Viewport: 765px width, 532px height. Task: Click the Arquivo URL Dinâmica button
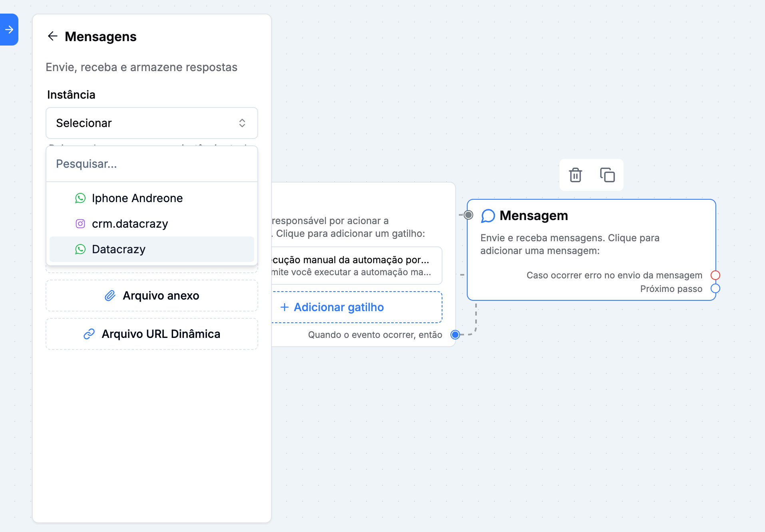point(151,334)
